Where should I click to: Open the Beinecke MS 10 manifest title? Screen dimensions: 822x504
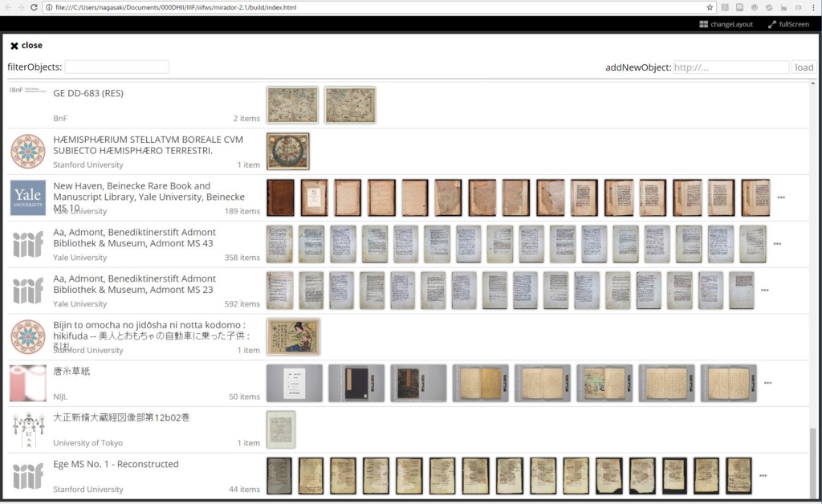(x=149, y=197)
